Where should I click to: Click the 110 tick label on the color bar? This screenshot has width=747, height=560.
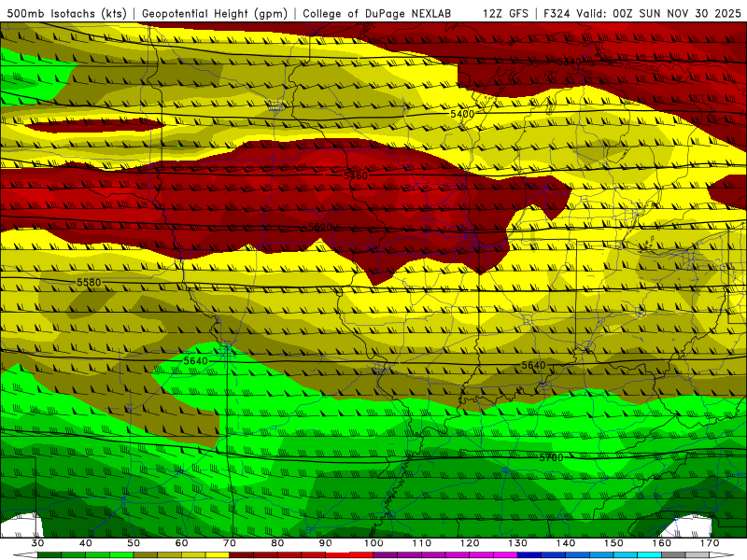tap(422, 543)
